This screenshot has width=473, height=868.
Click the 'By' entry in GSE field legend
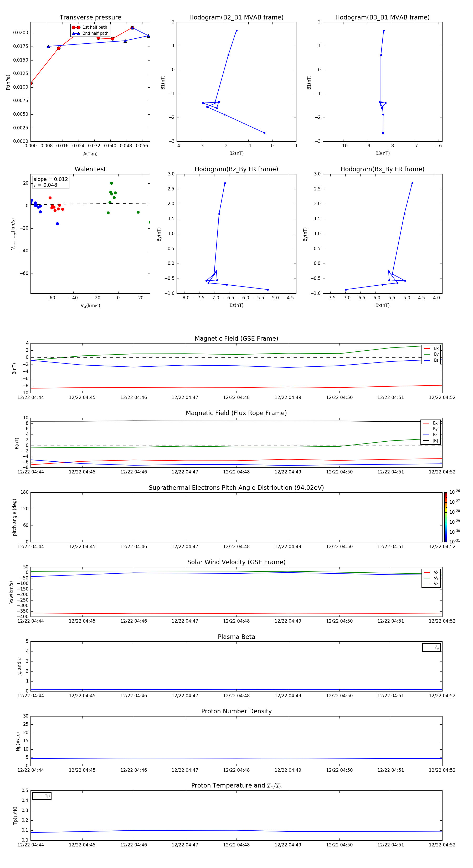pyautogui.click(x=431, y=354)
